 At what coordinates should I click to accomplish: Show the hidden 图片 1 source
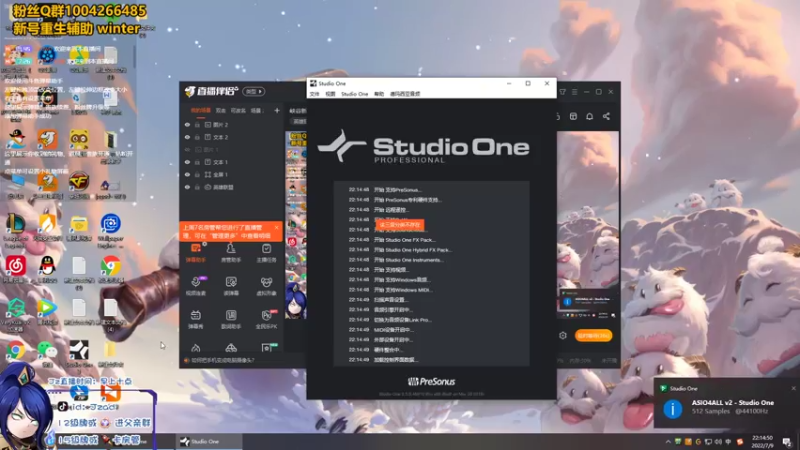[187, 149]
